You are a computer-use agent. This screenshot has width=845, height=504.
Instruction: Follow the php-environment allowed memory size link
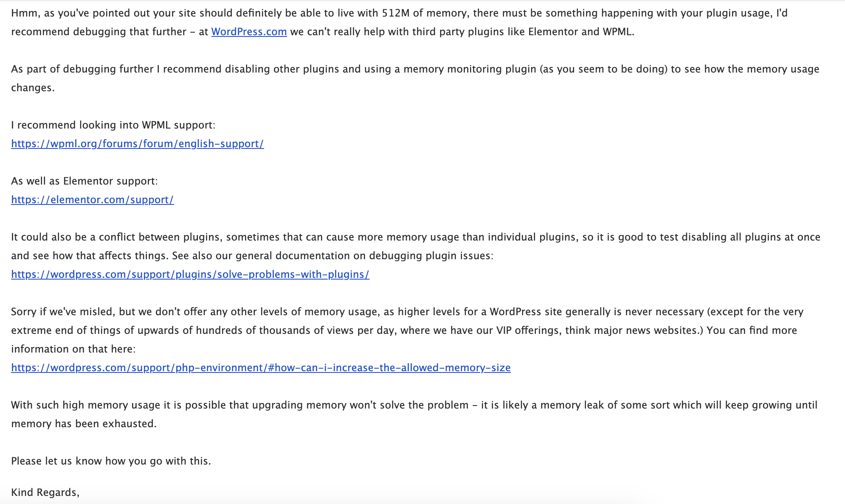click(260, 368)
